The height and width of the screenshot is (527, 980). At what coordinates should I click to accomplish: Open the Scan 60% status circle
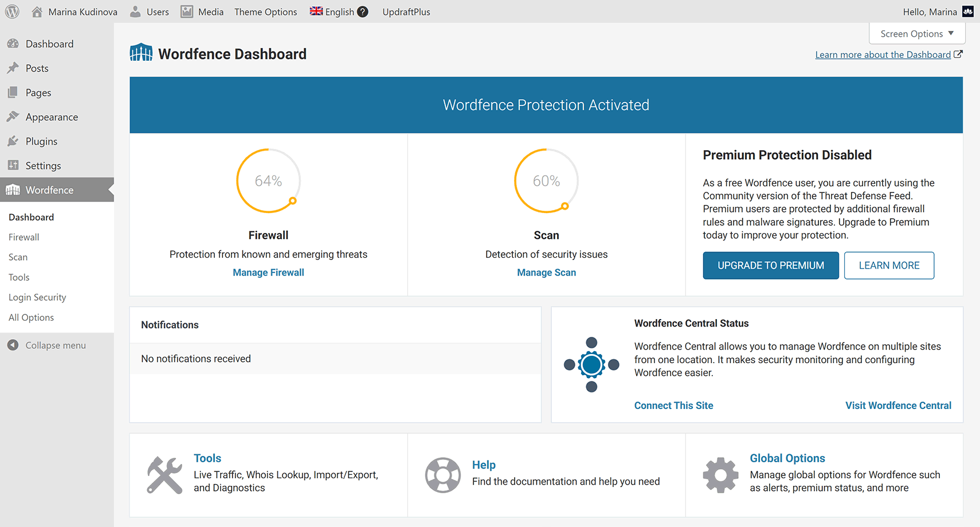546,181
